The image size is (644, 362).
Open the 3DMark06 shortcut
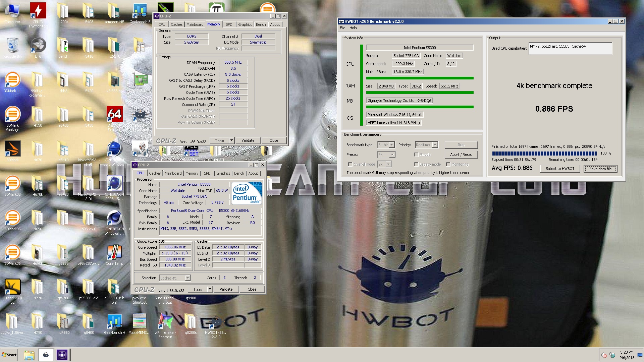point(12,255)
